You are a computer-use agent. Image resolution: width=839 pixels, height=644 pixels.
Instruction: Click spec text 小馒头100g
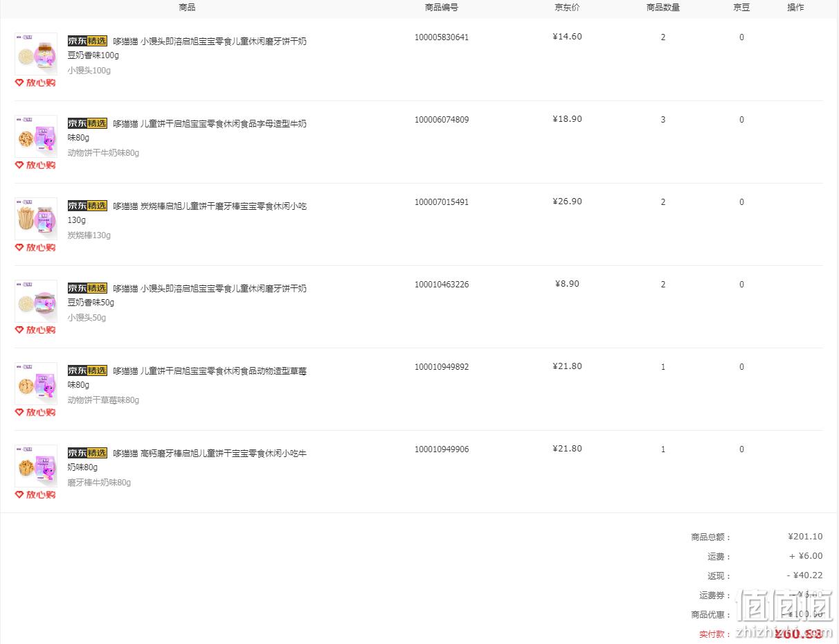[89, 71]
